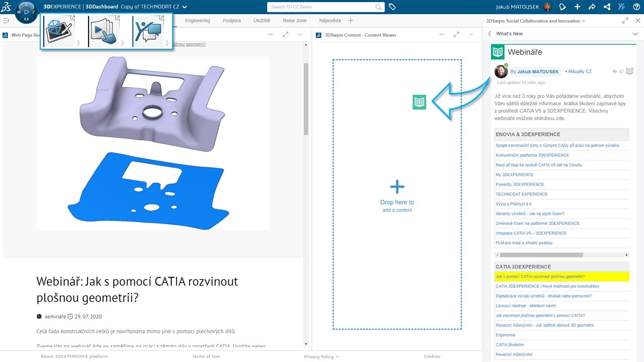The image size is (644, 362).
Task: Switch to the Úložiště tab
Action: pos(262,21)
